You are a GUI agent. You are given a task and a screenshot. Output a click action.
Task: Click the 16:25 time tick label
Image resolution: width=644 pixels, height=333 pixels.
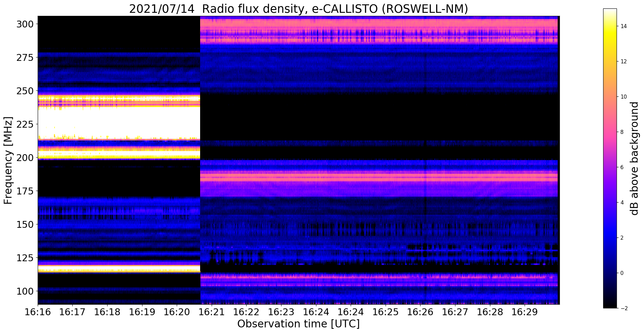pos(386,312)
